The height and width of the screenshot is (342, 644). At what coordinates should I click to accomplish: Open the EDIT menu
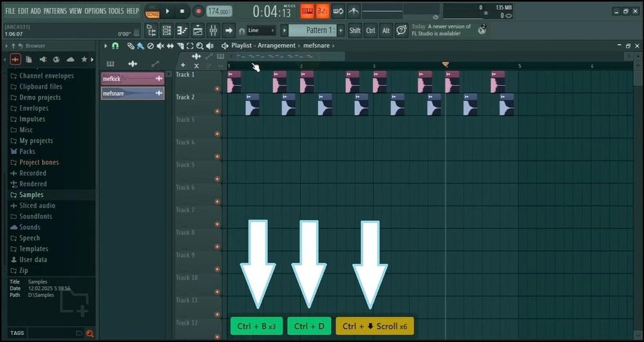point(23,11)
